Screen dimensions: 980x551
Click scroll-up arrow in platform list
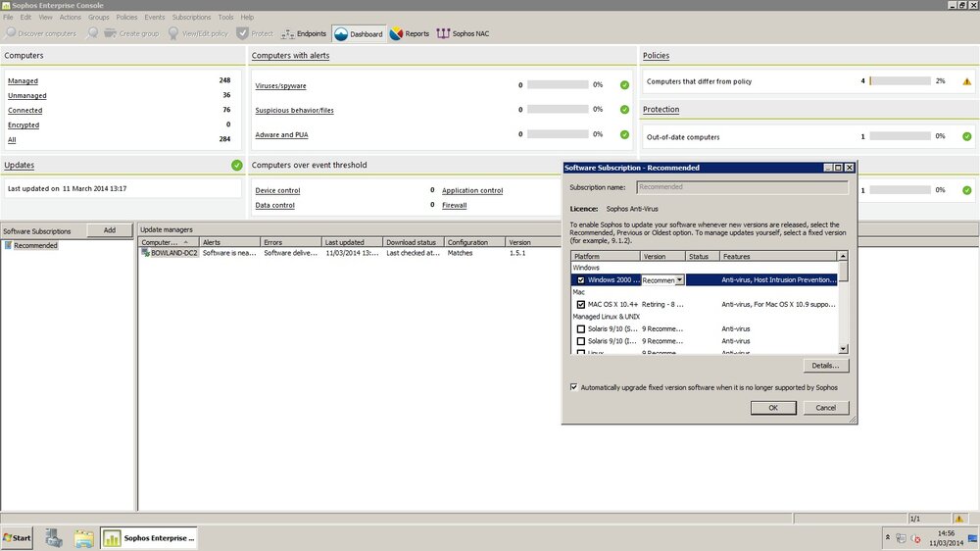click(843, 256)
